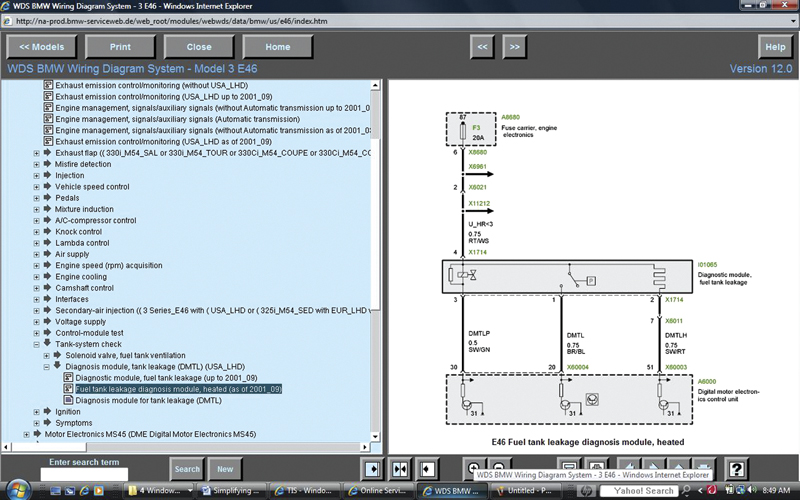This screenshot has height=500, width=800.
Task: Open Help from the top right
Action: click(x=776, y=46)
